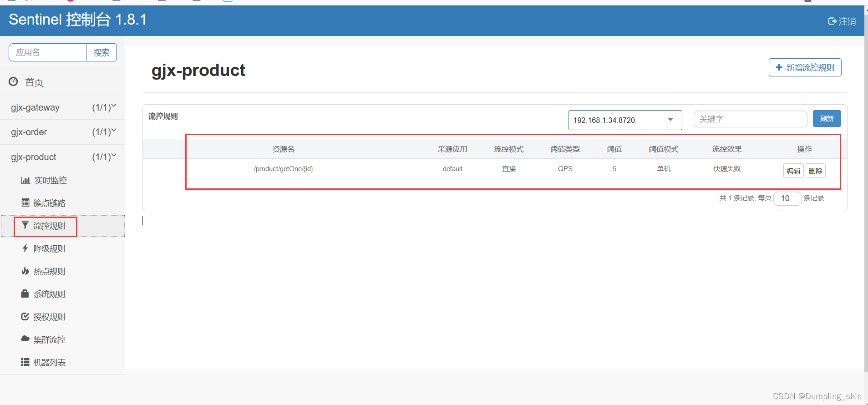Click the blue 刷新 button
868x405 pixels.
pos(827,119)
